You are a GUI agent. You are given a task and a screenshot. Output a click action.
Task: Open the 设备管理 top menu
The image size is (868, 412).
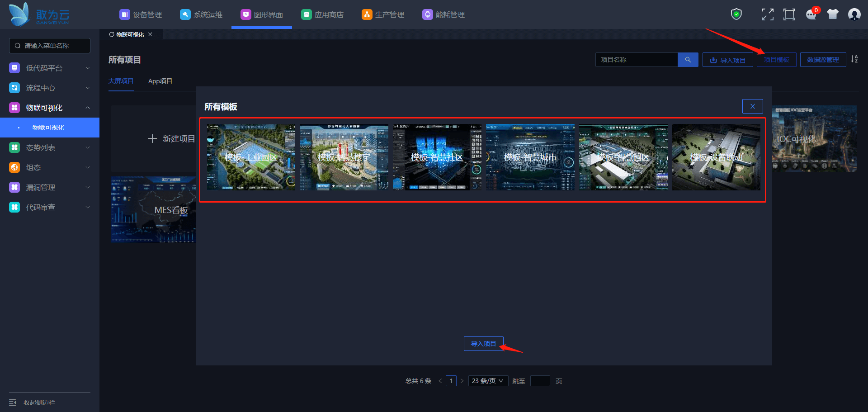141,14
